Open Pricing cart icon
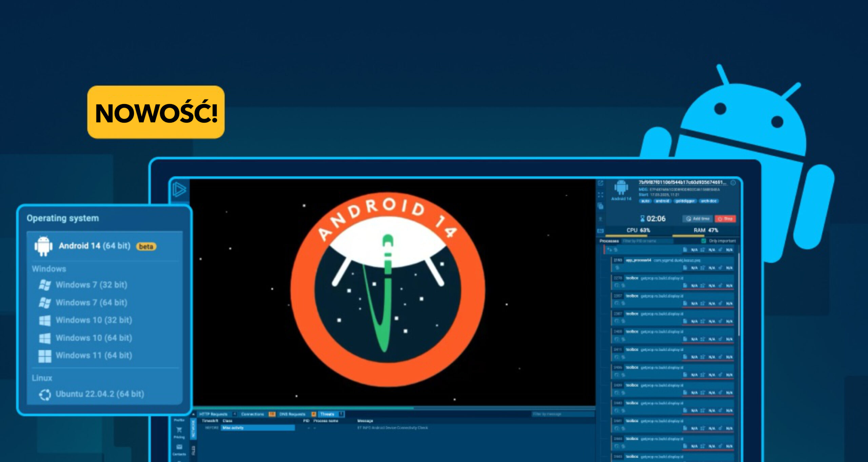 pyautogui.click(x=179, y=430)
